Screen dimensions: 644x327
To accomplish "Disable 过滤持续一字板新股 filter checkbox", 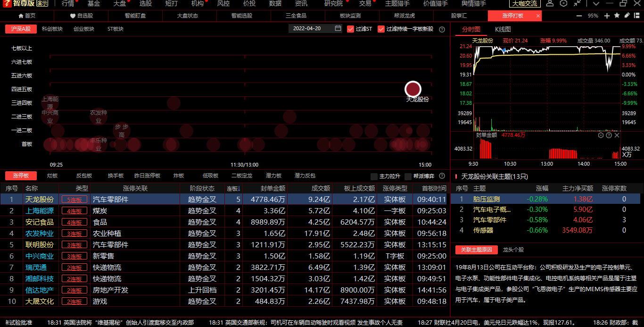I will (381, 29).
